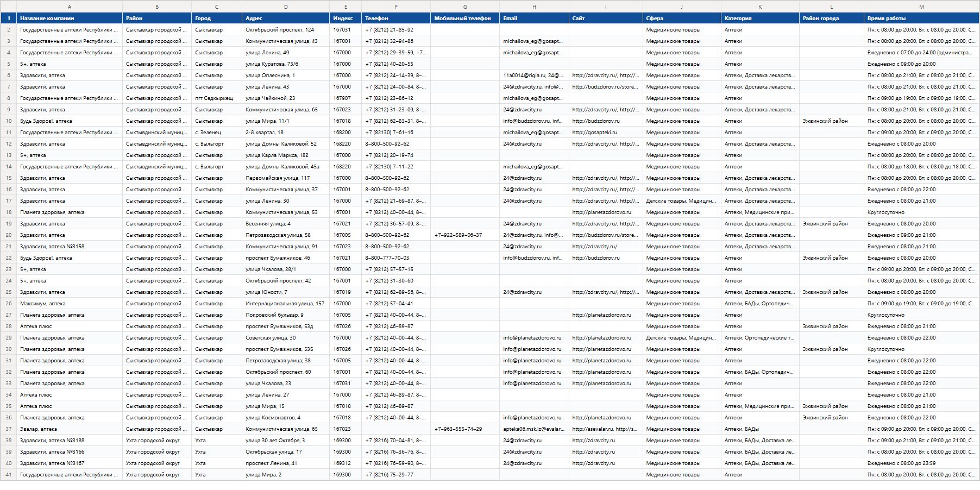Click the phone '8-800-777-70-03'
980x490 pixels.
(x=396, y=258)
